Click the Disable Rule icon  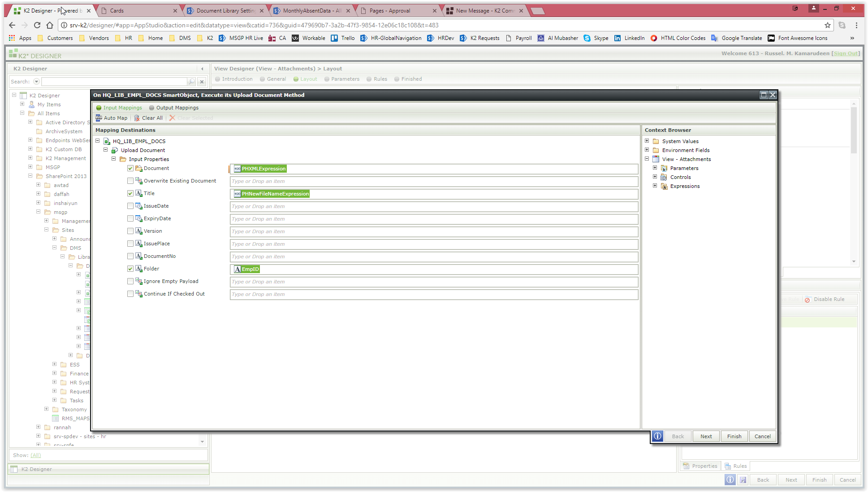point(807,300)
